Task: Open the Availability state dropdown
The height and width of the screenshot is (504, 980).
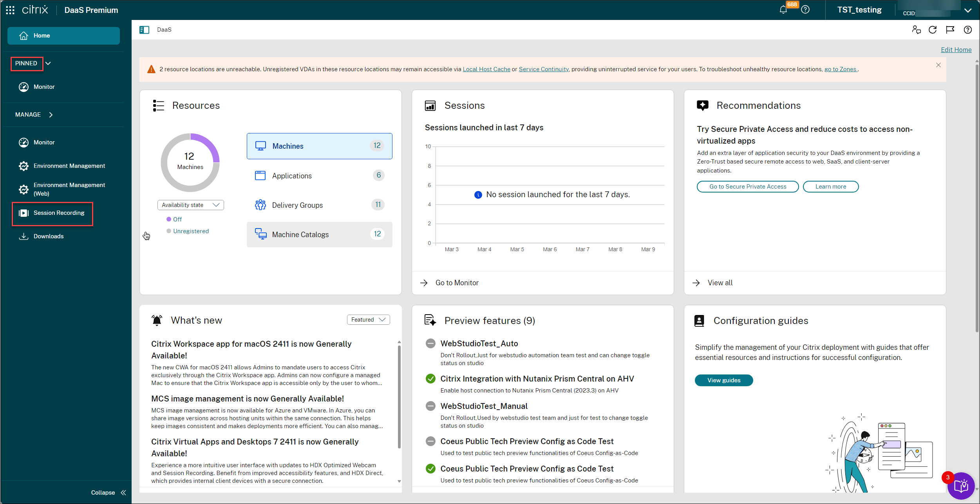Action: pyautogui.click(x=190, y=205)
